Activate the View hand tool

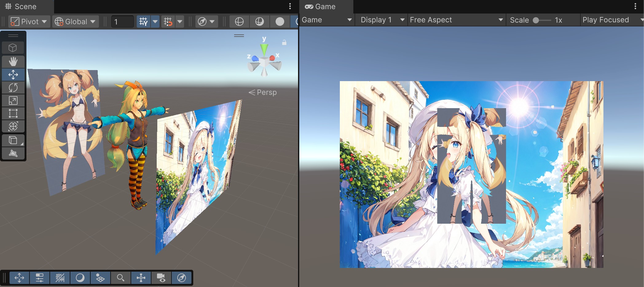click(13, 61)
